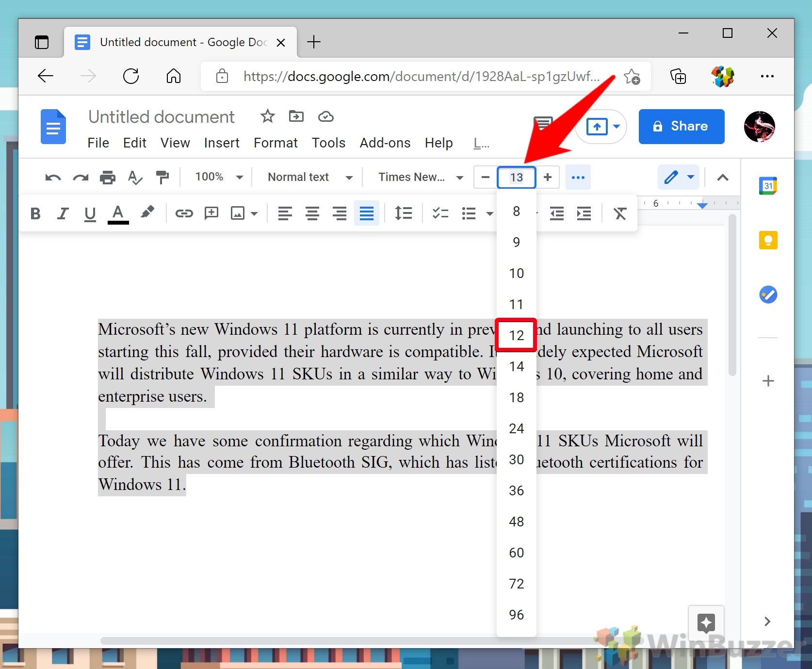Select the Paint format tool
Screen dimensions: 812x669
click(x=162, y=178)
